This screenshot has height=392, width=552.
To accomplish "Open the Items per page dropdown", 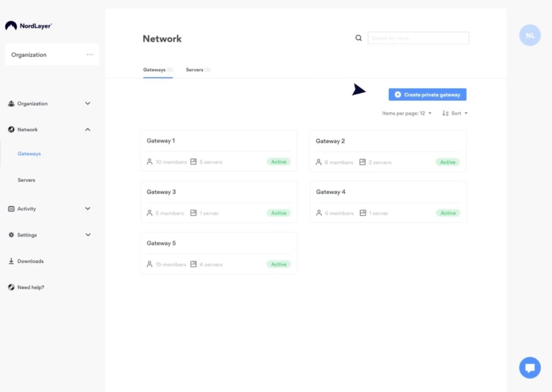I will click(406, 113).
